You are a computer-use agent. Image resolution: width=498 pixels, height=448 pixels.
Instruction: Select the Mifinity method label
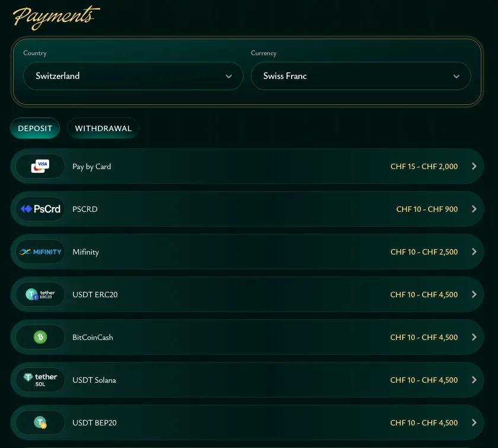86,252
